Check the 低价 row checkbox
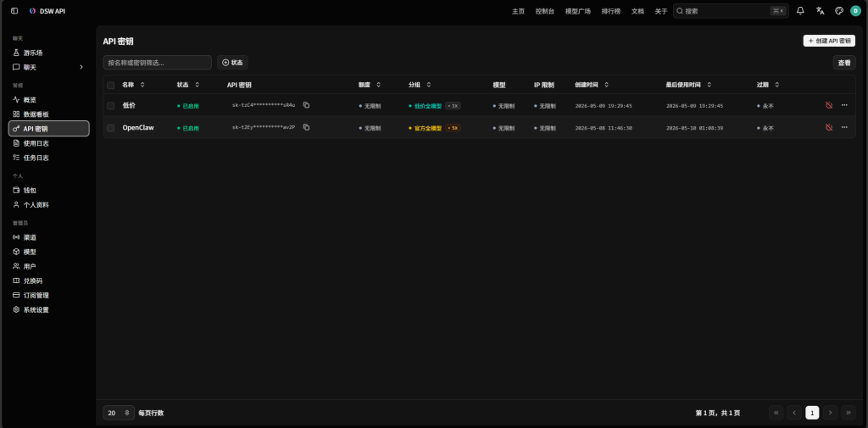 pos(111,105)
